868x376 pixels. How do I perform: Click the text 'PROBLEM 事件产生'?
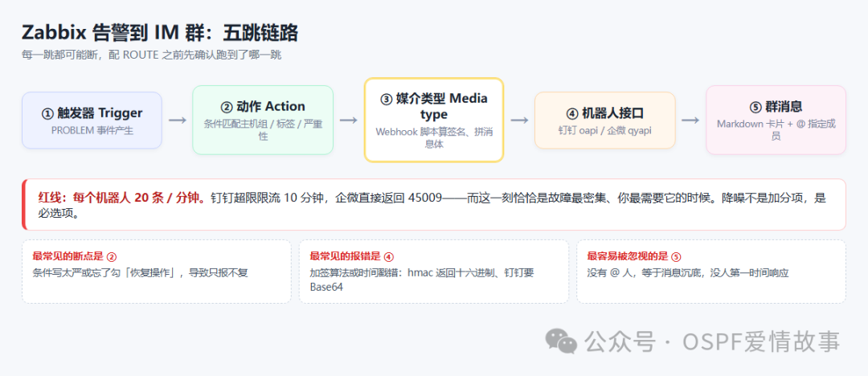click(92, 131)
